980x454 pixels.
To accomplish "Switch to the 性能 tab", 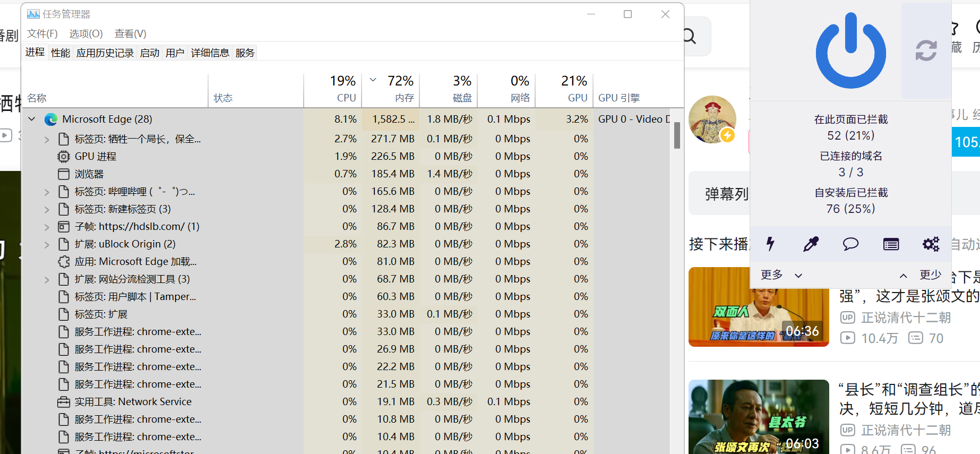I will pyautogui.click(x=61, y=53).
